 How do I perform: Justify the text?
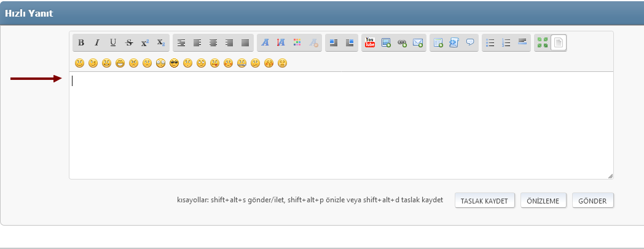(245, 42)
